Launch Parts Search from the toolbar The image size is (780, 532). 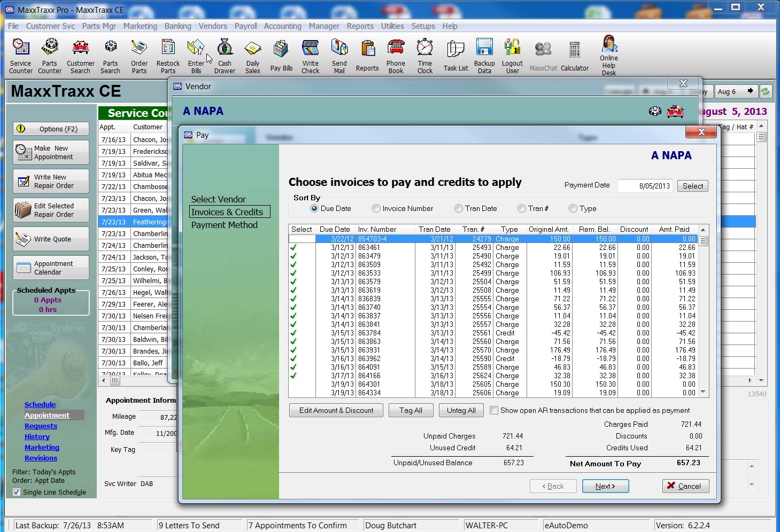click(x=111, y=56)
